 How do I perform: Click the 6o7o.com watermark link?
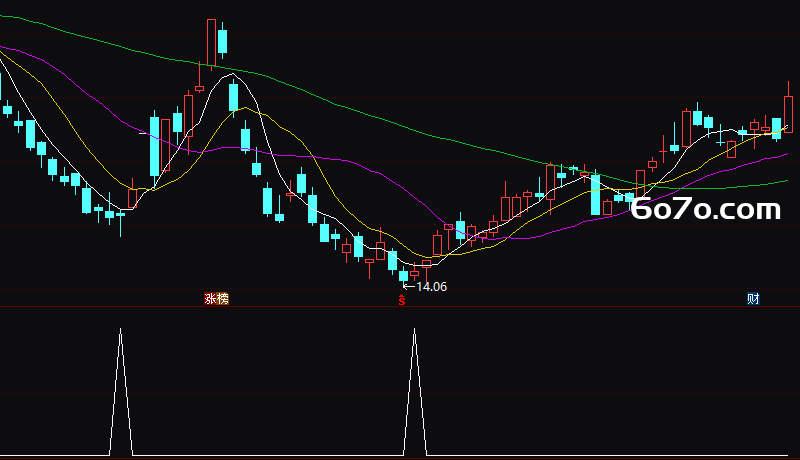pyautogui.click(x=706, y=209)
